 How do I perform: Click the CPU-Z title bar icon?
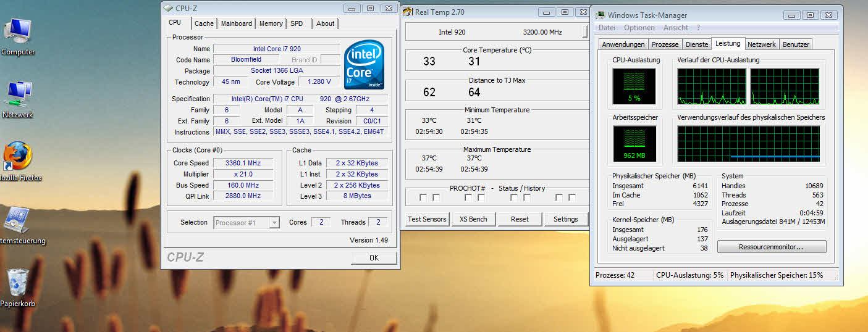tap(168, 8)
